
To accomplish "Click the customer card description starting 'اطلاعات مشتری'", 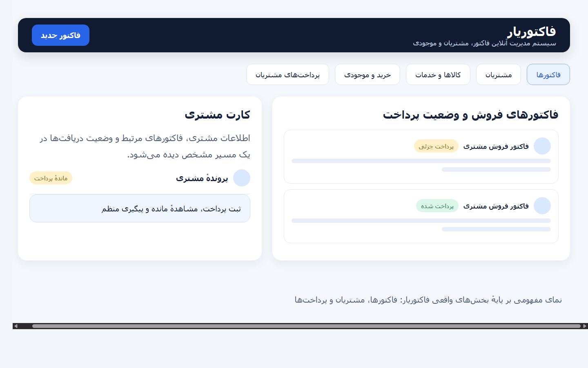I will coord(145,146).
